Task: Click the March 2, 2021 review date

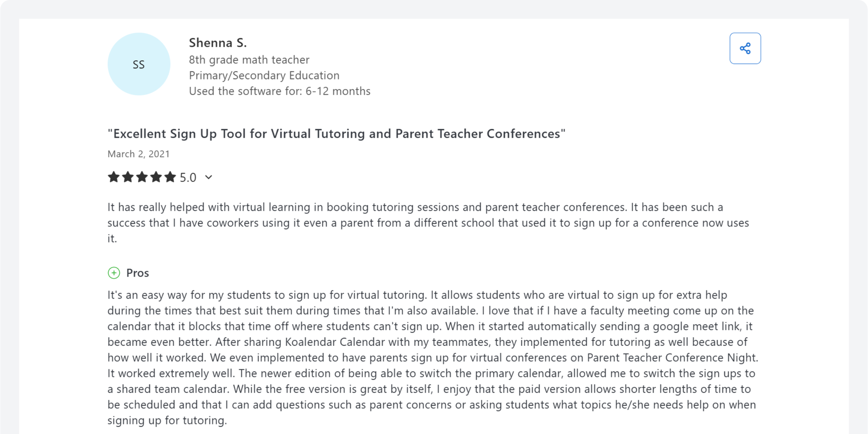Action: tap(138, 154)
